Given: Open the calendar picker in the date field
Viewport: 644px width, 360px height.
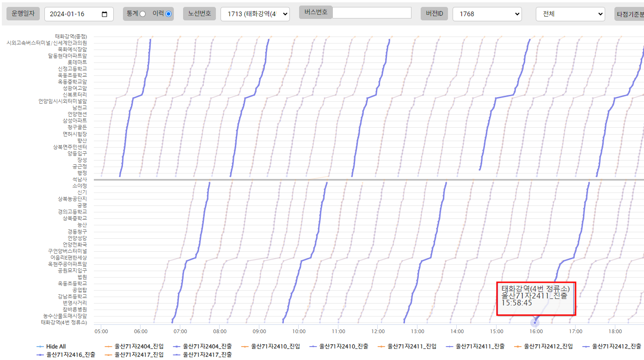Looking at the screenshot, I should pos(104,14).
